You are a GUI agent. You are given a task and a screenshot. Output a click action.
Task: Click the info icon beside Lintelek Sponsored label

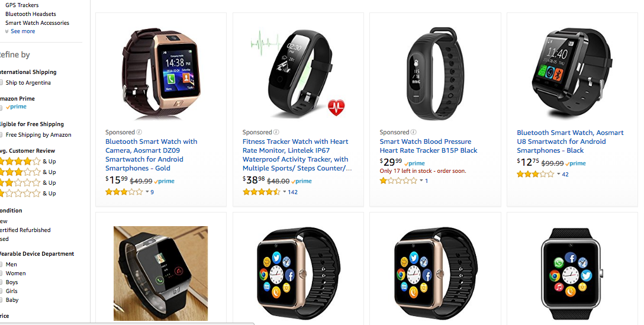click(276, 132)
